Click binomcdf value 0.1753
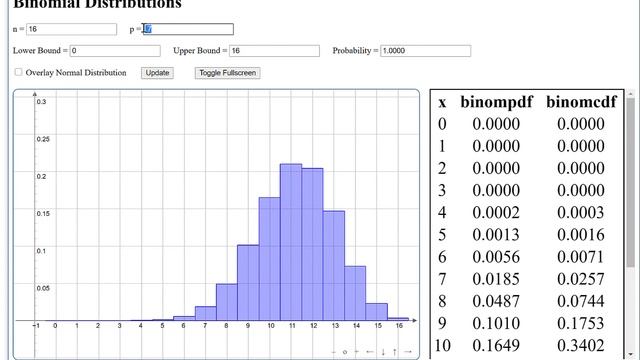The width and height of the screenshot is (640, 360). point(581,323)
